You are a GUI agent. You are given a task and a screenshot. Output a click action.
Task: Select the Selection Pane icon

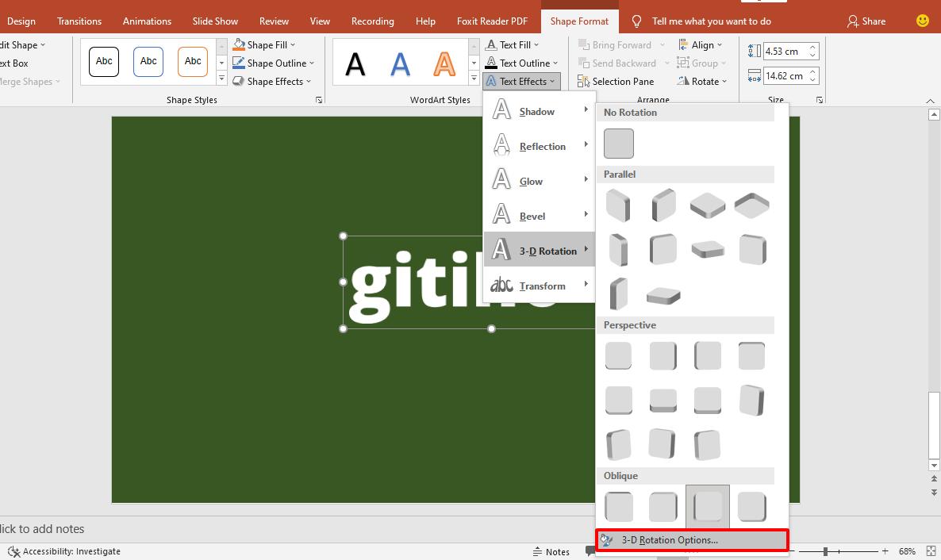[x=584, y=82]
